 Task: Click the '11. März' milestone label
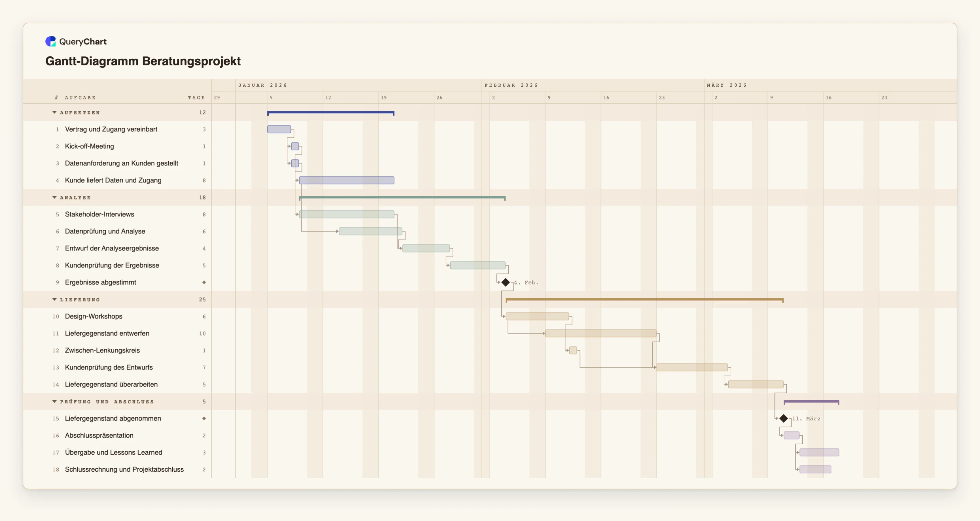806,419
